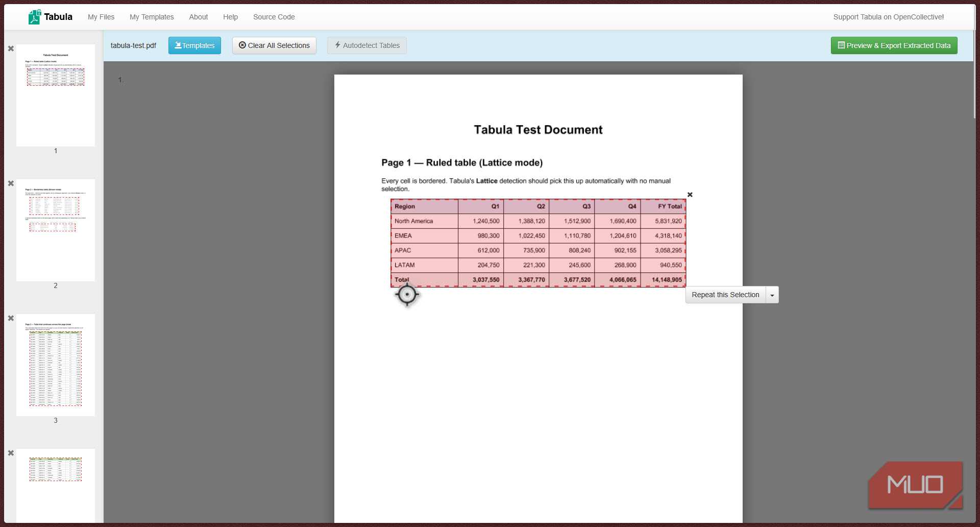Viewport: 980px width, 527px height.
Task: Click the North America cell
Action: pos(424,221)
